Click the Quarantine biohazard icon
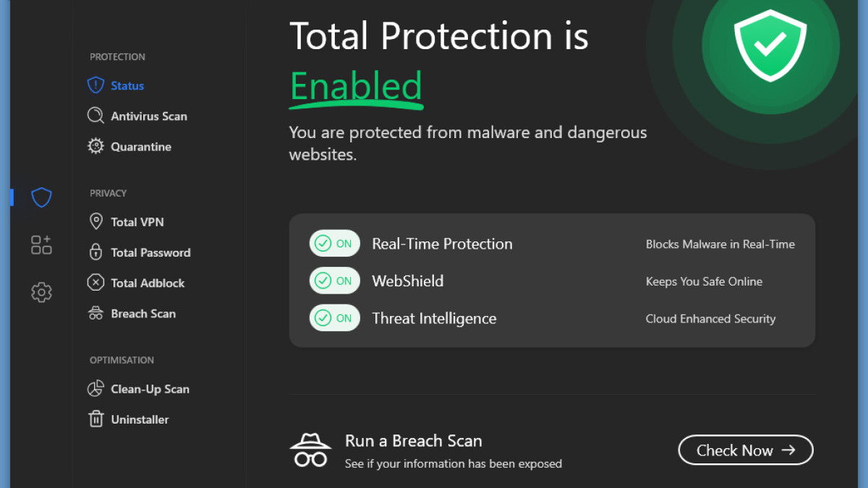The width and height of the screenshot is (868, 488). tap(95, 147)
